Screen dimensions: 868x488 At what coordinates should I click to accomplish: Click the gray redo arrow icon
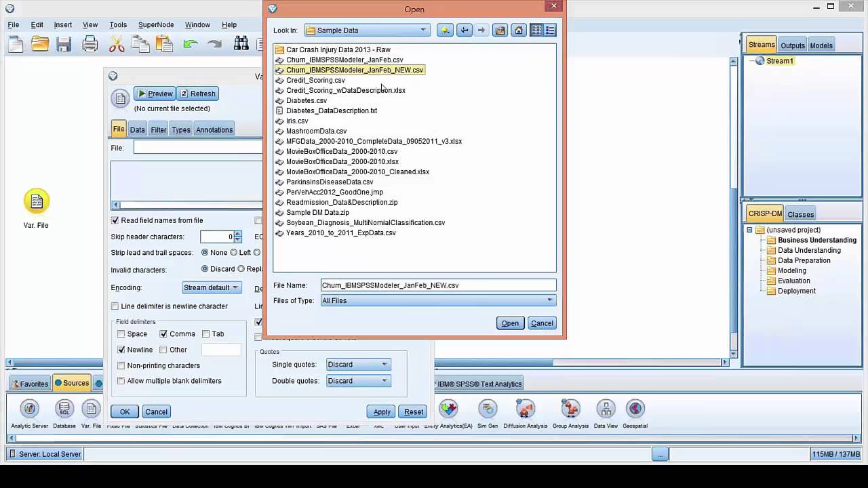(214, 45)
